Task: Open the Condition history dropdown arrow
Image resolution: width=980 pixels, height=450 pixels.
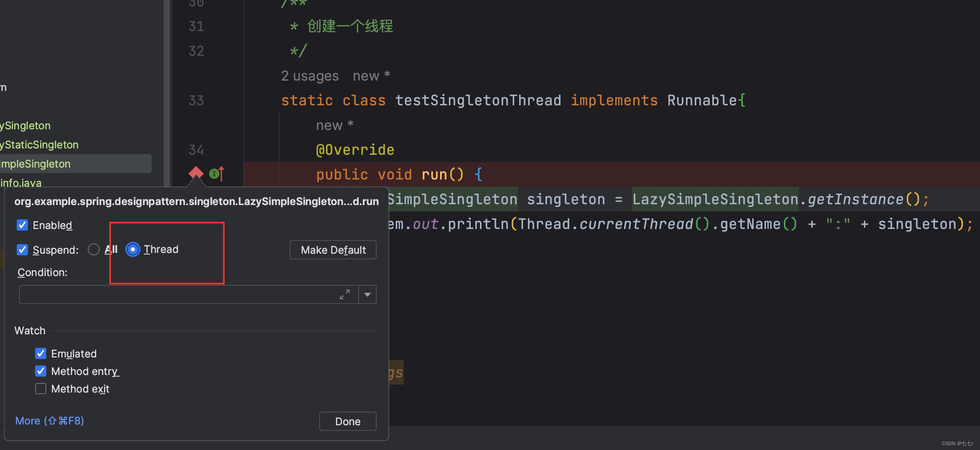Action: [x=367, y=294]
